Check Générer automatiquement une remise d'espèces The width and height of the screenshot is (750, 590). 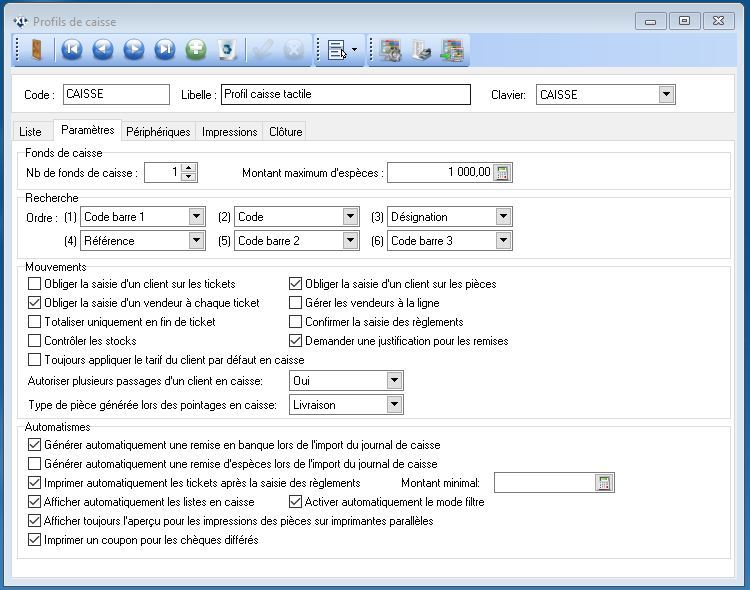[34, 464]
